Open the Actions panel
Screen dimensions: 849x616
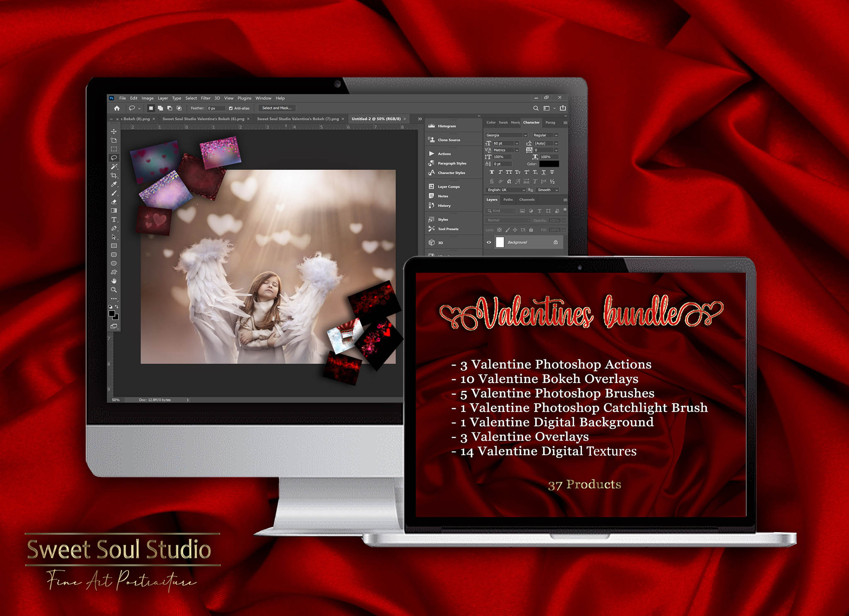pyautogui.click(x=445, y=153)
